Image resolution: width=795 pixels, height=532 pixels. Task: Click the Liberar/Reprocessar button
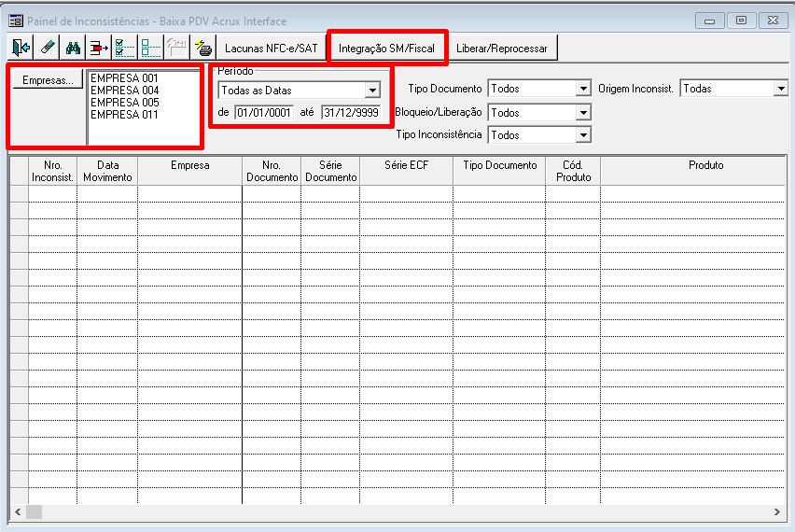coord(502,49)
